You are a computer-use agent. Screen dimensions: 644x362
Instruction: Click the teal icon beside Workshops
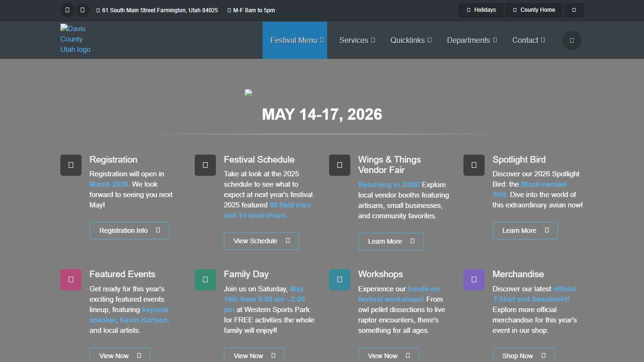coord(339,280)
